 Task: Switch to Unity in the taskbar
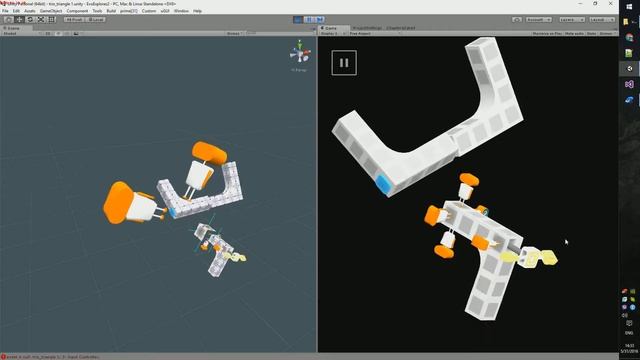pos(629,69)
